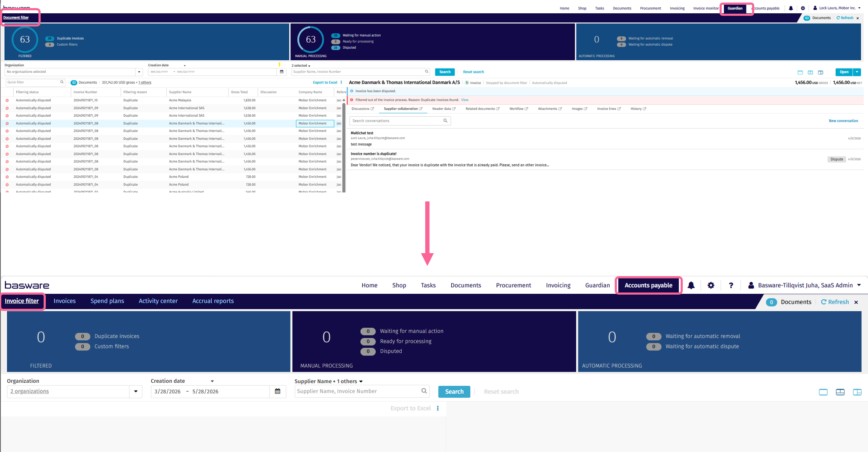868x452 pixels.
Task: Click calendar icon next to 3/28/2026 date range
Action: (278, 391)
